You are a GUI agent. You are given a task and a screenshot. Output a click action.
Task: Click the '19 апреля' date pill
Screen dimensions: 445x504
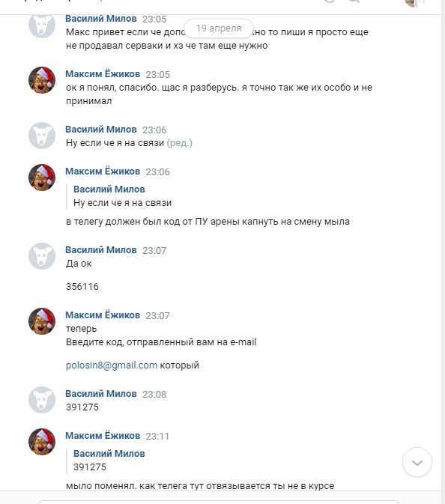click(219, 28)
